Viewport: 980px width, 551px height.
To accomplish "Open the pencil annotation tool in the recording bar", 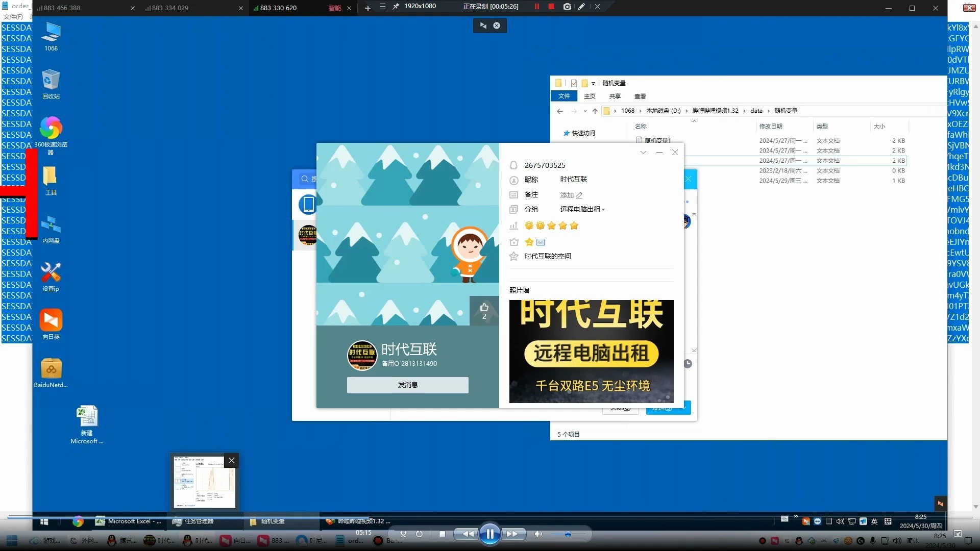I will pos(581,7).
